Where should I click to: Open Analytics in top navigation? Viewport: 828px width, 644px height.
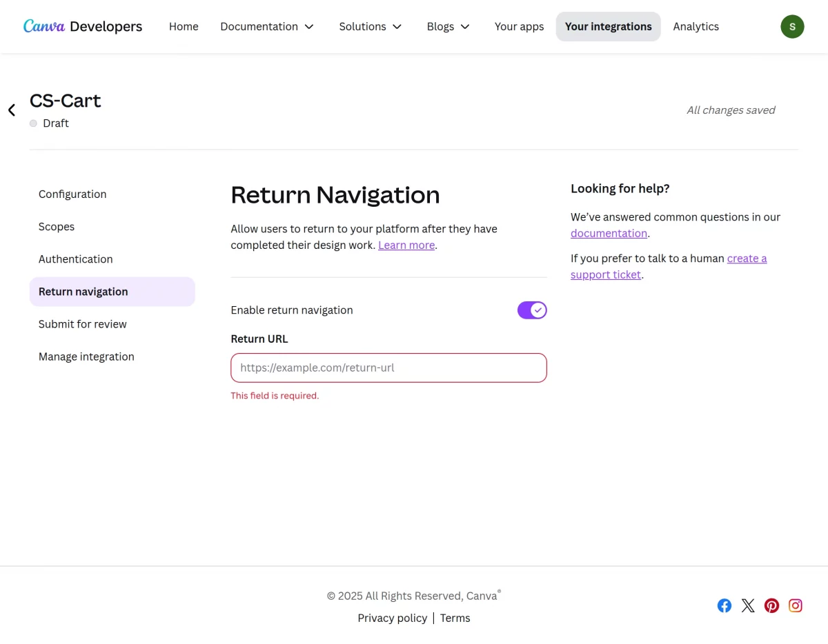[696, 26]
